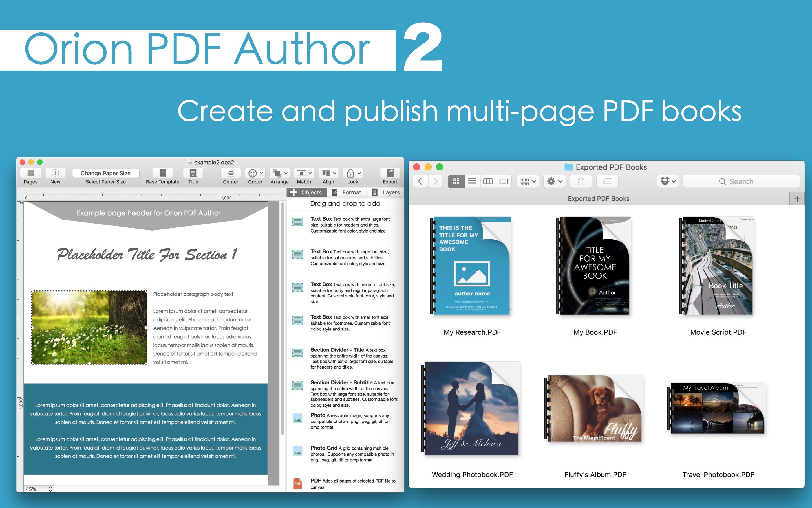This screenshot has width=812, height=508.
Task: Open Fluffy's Album.PDF thumbnail
Action: point(593,408)
